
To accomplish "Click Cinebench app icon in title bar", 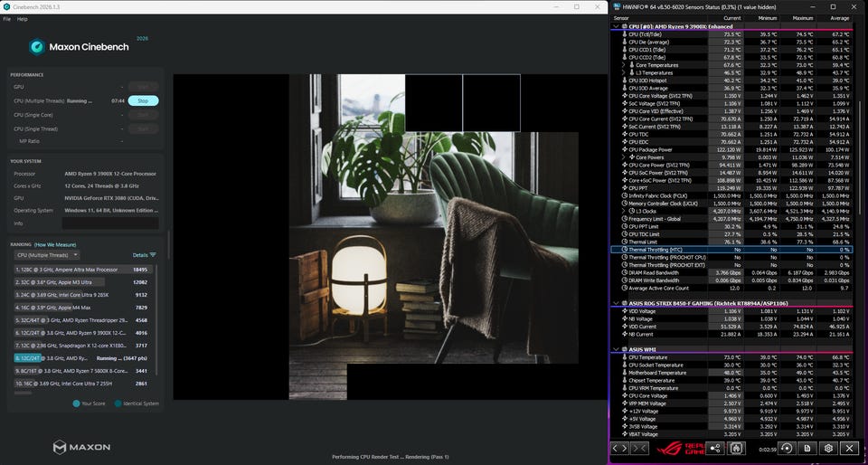I will click(6, 6).
